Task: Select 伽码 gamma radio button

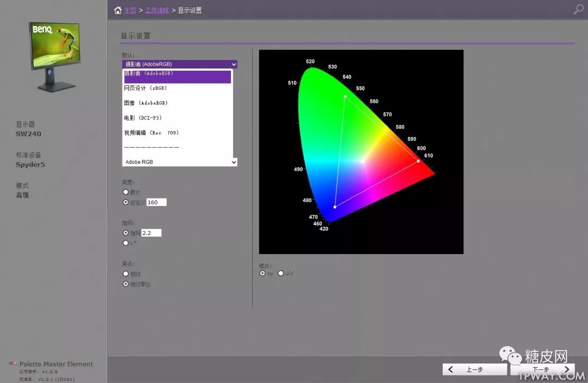Action: 126,233
